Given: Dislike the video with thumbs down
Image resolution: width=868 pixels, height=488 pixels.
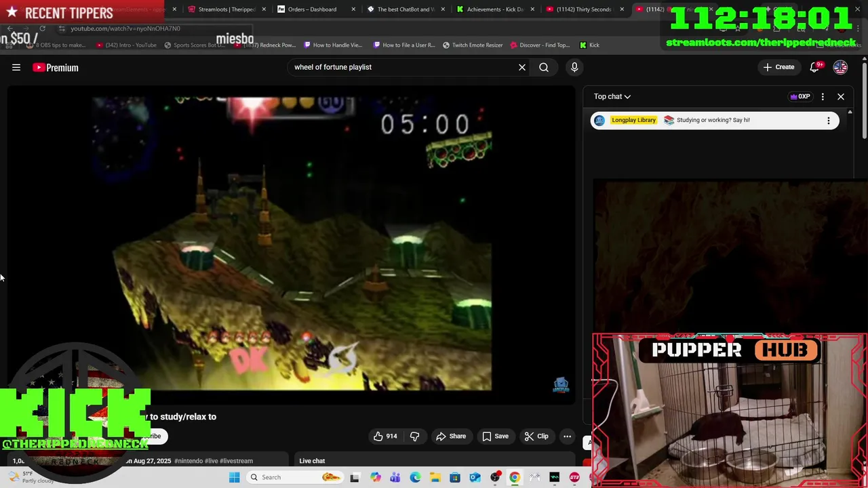Looking at the screenshot, I should click(414, 436).
